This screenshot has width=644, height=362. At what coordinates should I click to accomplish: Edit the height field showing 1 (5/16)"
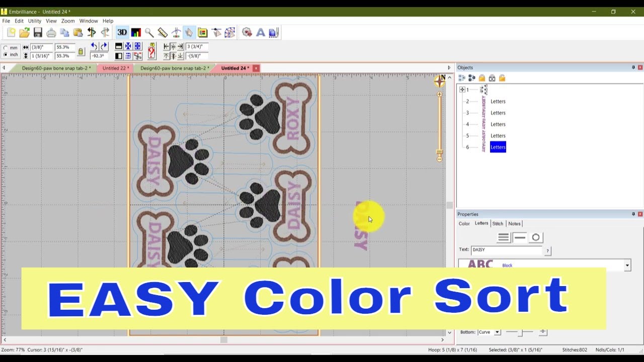41,56
